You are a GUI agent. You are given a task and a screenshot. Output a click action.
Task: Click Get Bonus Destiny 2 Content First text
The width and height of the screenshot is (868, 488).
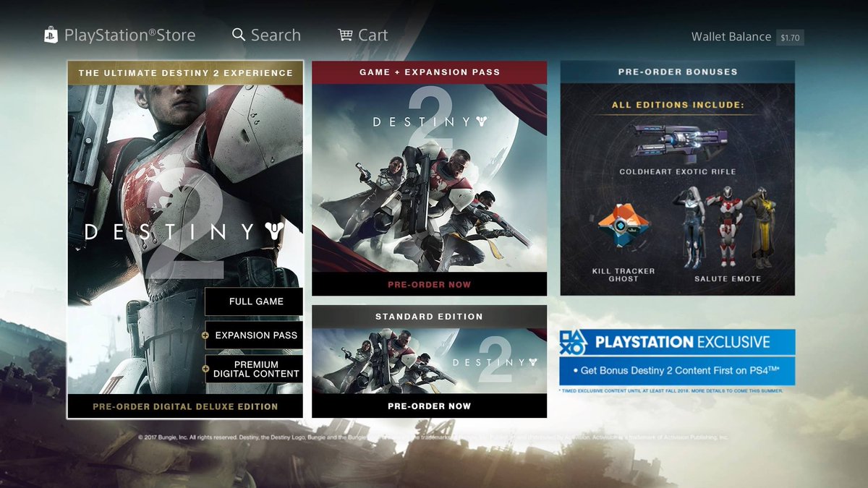pyautogui.click(x=680, y=370)
